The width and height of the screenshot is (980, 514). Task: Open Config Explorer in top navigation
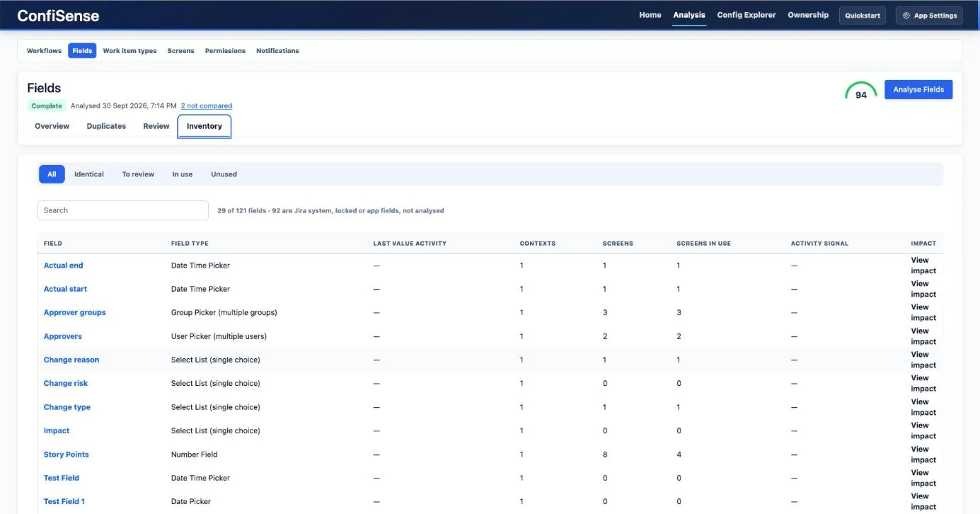pos(746,15)
